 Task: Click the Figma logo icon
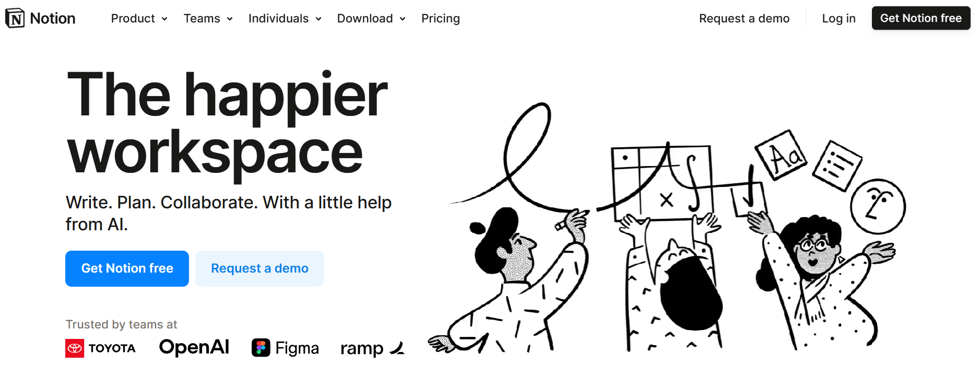[x=261, y=348]
